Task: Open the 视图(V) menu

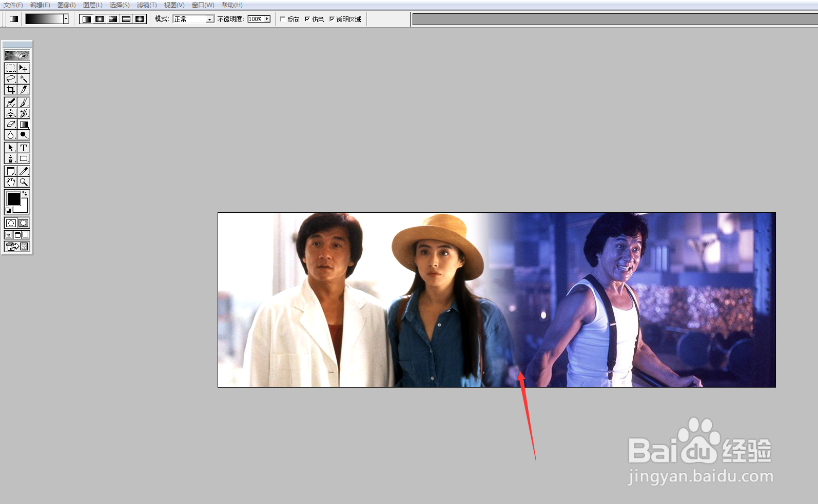Action: (174, 5)
